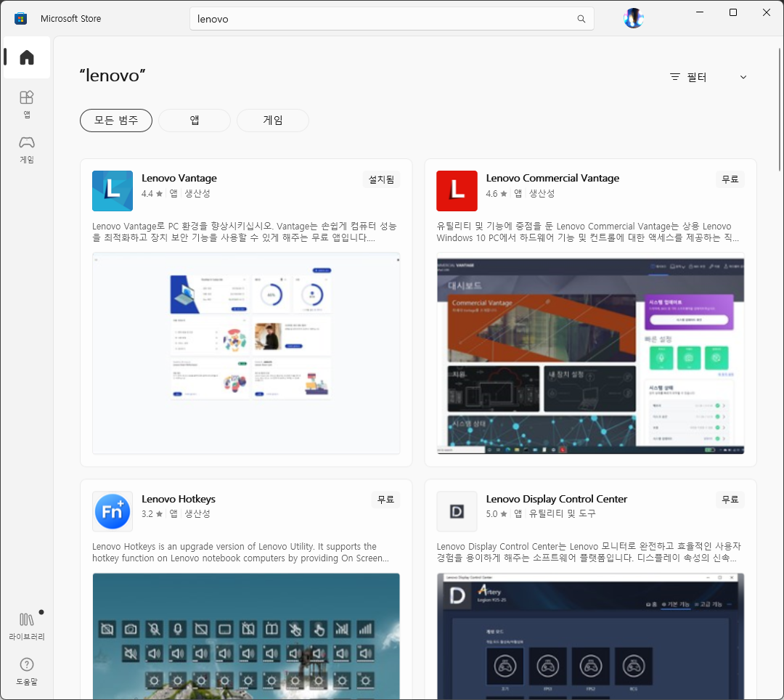The image size is (784, 700).
Task: Click the 4.6 rating on Commercial Vantage
Action: [x=497, y=193]
